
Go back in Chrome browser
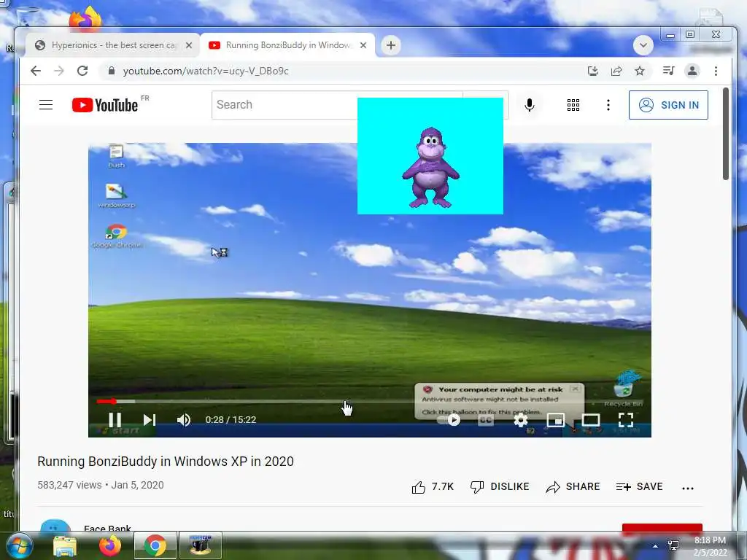[x=36, y=71]
